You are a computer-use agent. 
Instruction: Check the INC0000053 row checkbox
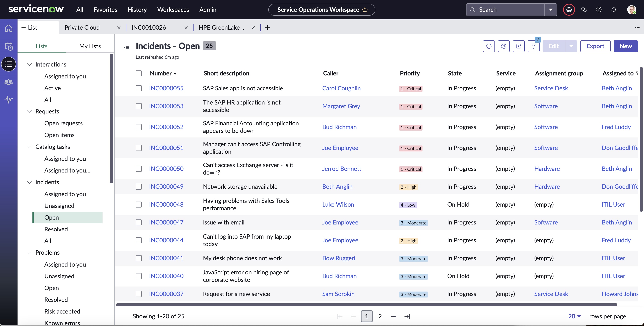(139, 106)
